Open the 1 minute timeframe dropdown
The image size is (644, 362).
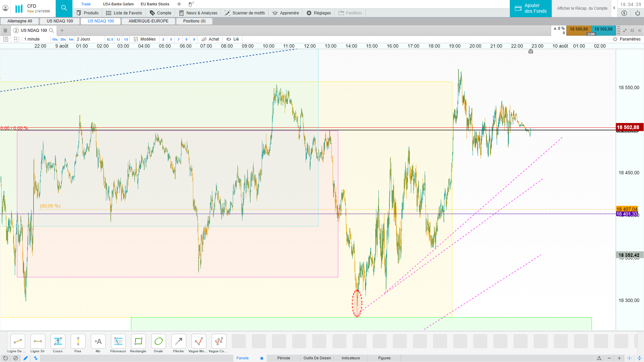(x=32, y=39)
